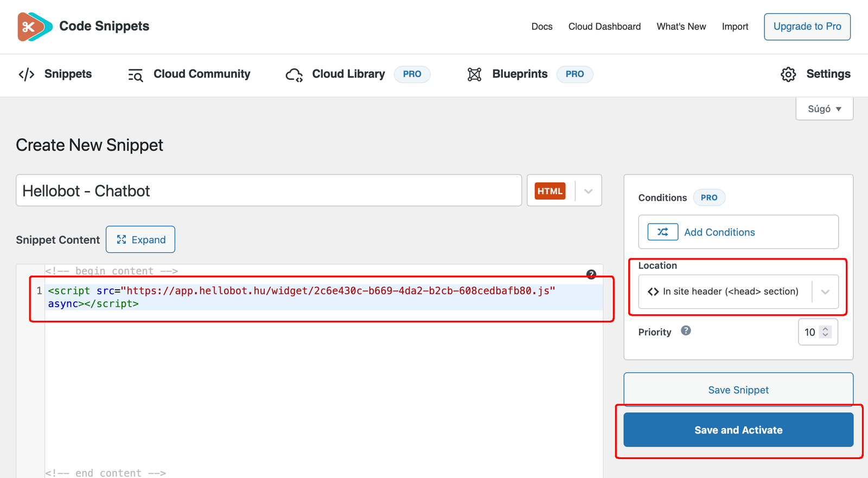Visit the What's New link
Screen dimensions: 868x478
681,27
